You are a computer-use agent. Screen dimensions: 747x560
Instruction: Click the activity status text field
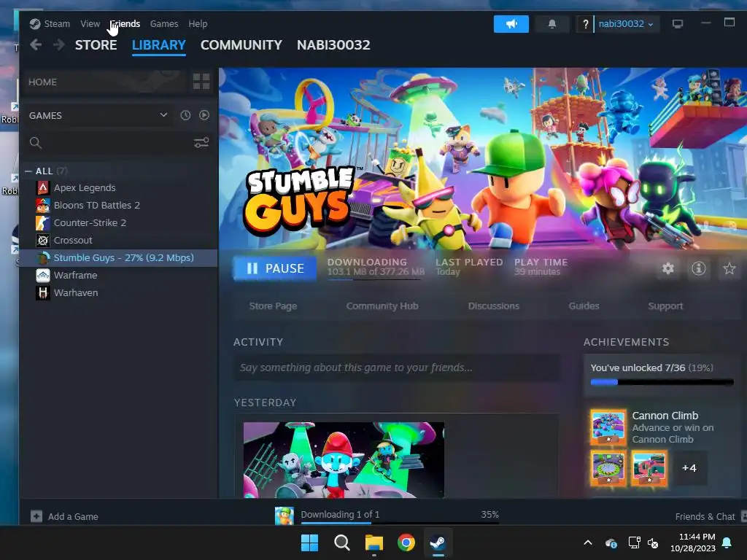[x=396, y=367]
